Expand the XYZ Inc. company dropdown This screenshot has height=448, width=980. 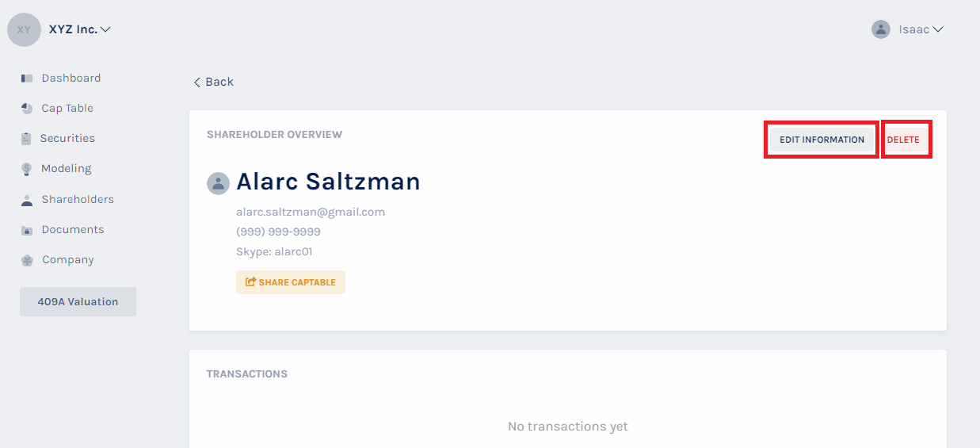click(x=105, y=29)
